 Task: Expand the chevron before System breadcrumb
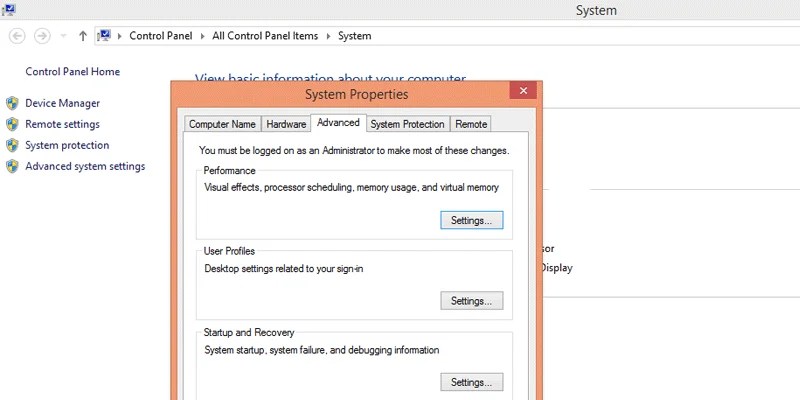point(328,36)
